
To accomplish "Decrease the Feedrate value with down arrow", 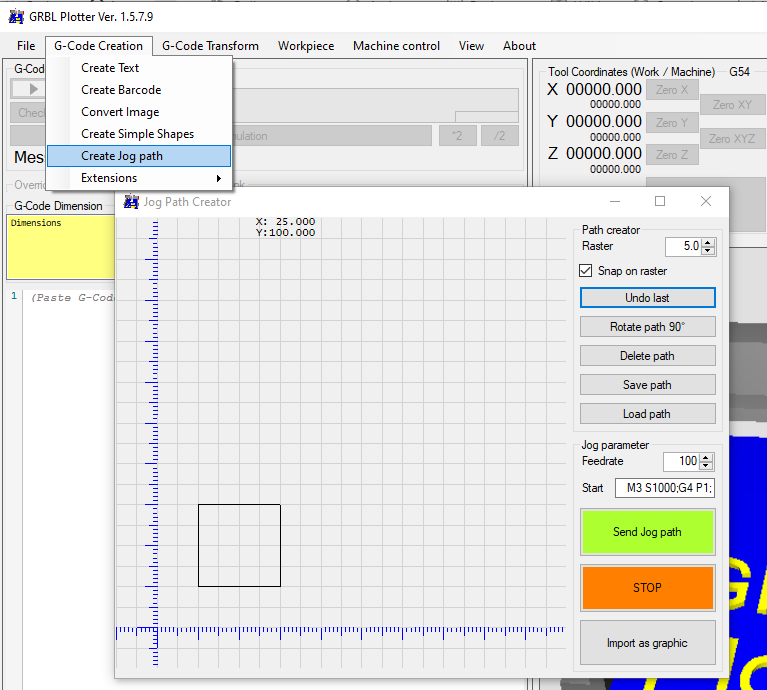I will tap(708, 466).
